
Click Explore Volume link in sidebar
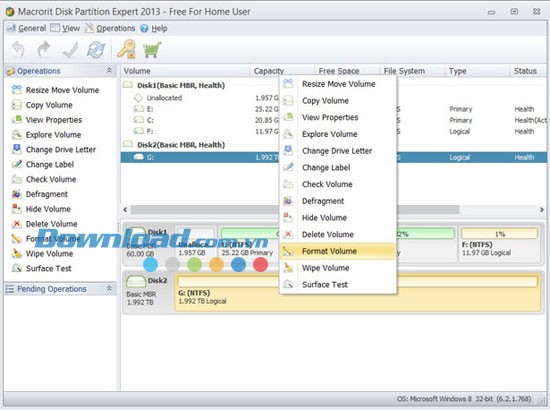pos(53,135)
